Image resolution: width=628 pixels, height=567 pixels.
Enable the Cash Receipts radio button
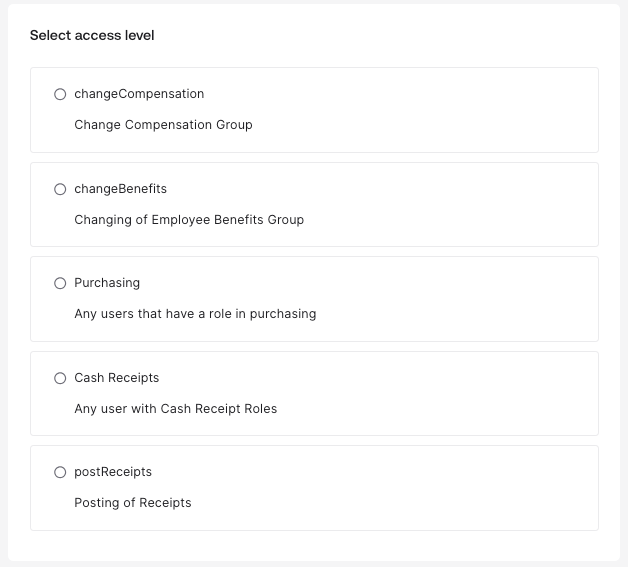(60, 378)
